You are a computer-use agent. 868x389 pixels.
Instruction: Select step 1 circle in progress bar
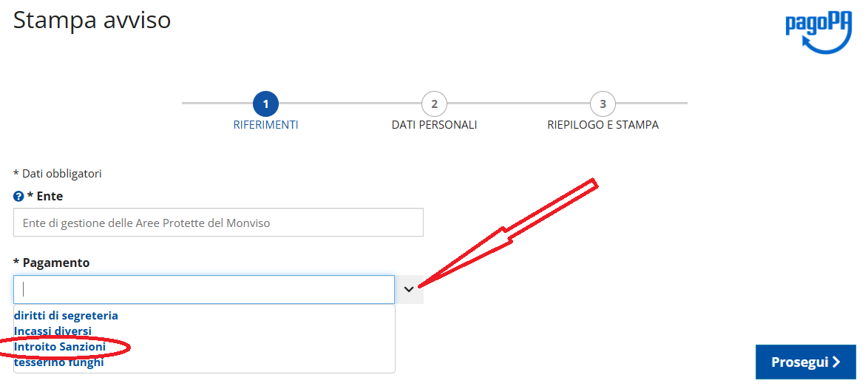(x=265, y=104)
